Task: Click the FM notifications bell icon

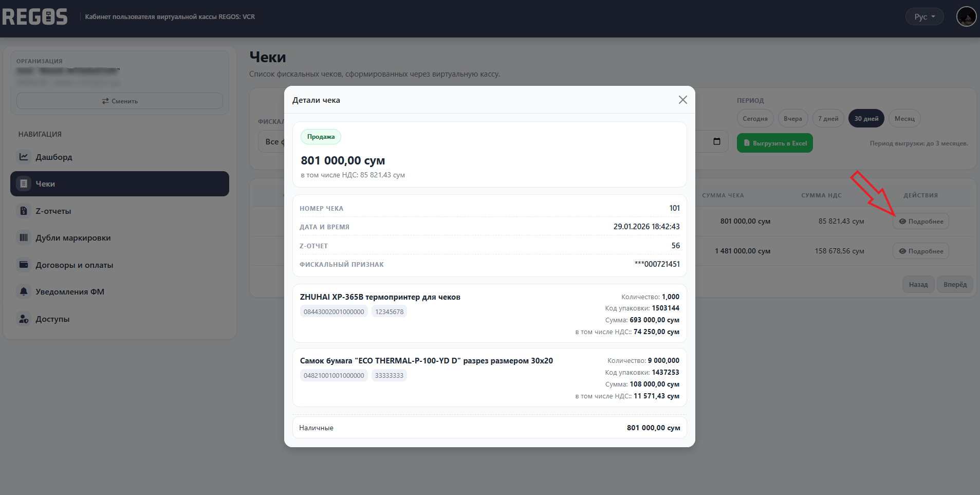Action: [x=24, y=291]
